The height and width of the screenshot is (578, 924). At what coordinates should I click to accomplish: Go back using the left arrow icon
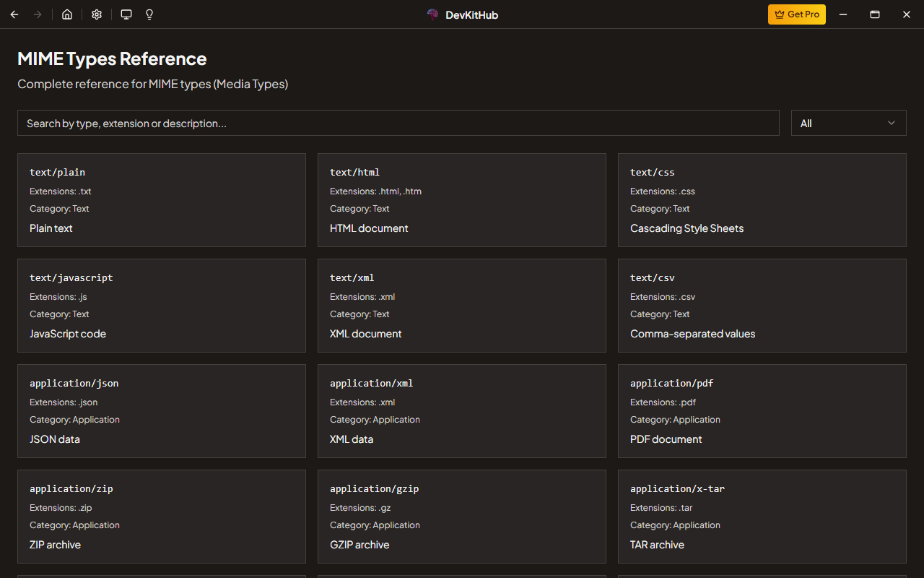pyautogui.click(x=14, y=14)
